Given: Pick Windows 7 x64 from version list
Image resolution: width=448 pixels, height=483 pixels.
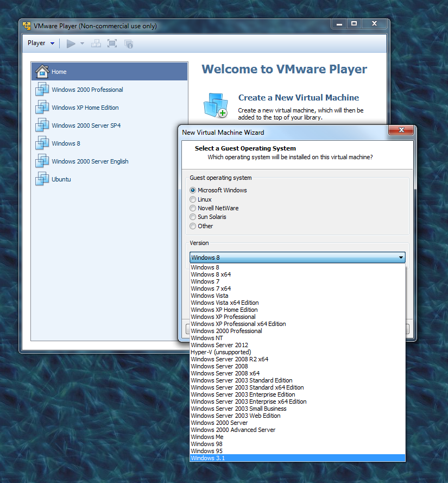Looking at the screenshot, I should click(211, 288).
